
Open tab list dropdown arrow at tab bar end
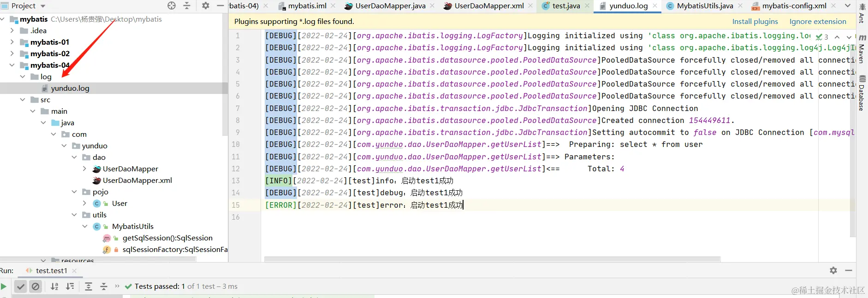(848, 6)
